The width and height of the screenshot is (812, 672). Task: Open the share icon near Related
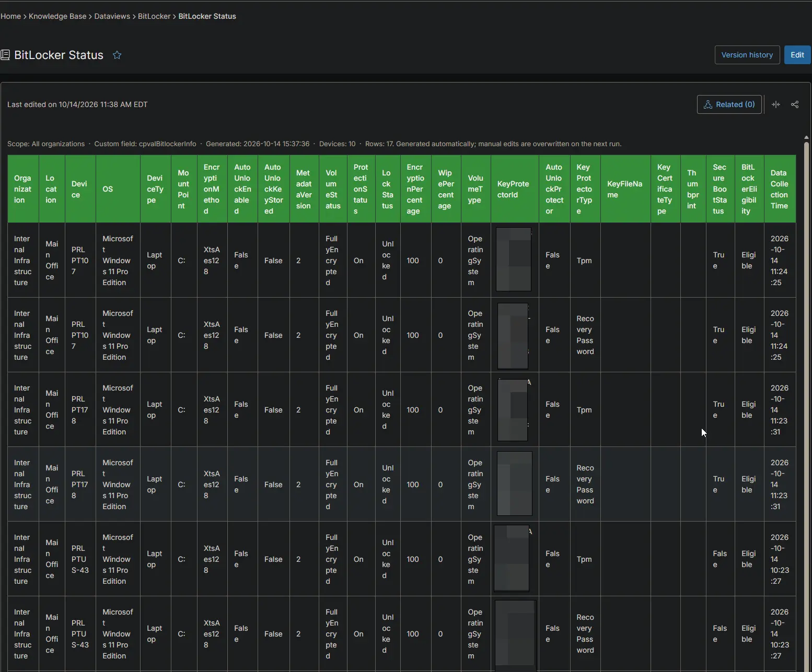tap(795, 104)
